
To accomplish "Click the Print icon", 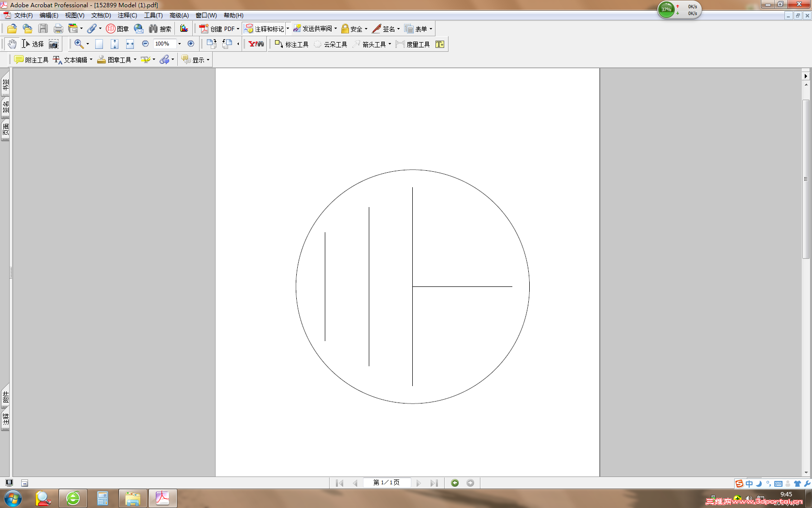I will click(58, 29).
